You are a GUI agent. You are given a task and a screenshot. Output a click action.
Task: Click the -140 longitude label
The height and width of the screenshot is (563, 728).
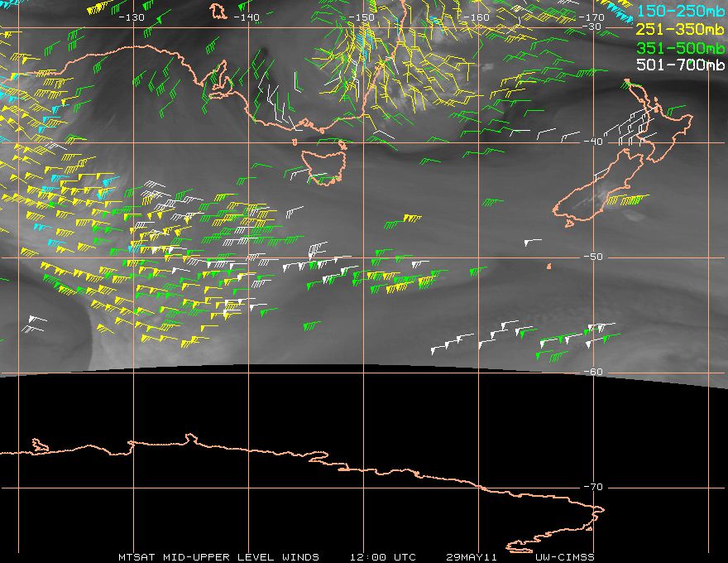pyautogui.click(x=246, y=17)
